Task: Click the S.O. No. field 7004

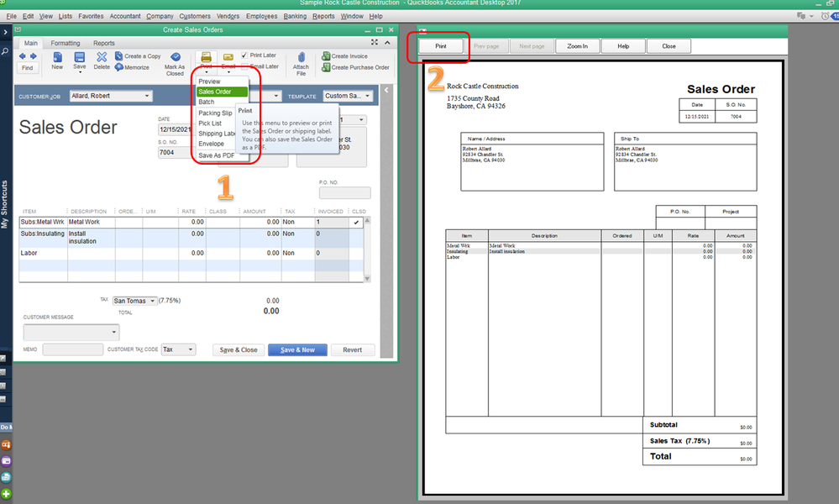Action: tap(175, 153)
